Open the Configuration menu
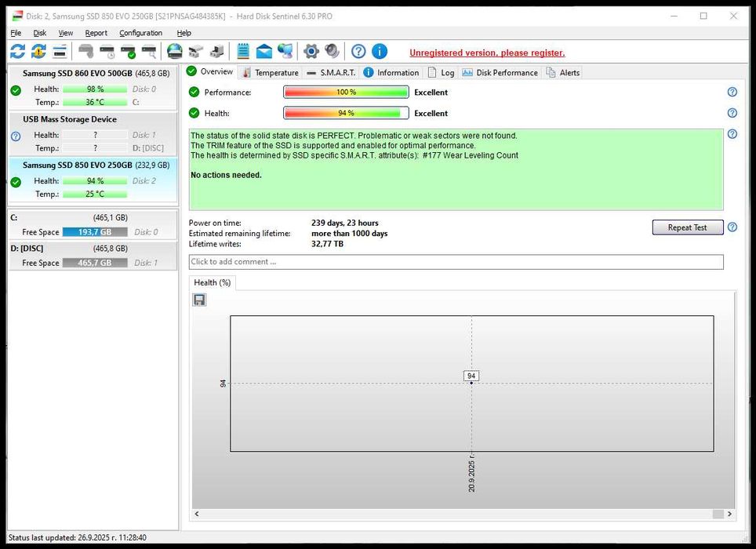Viewport: 756px width, 549px height. coord(140,33)
